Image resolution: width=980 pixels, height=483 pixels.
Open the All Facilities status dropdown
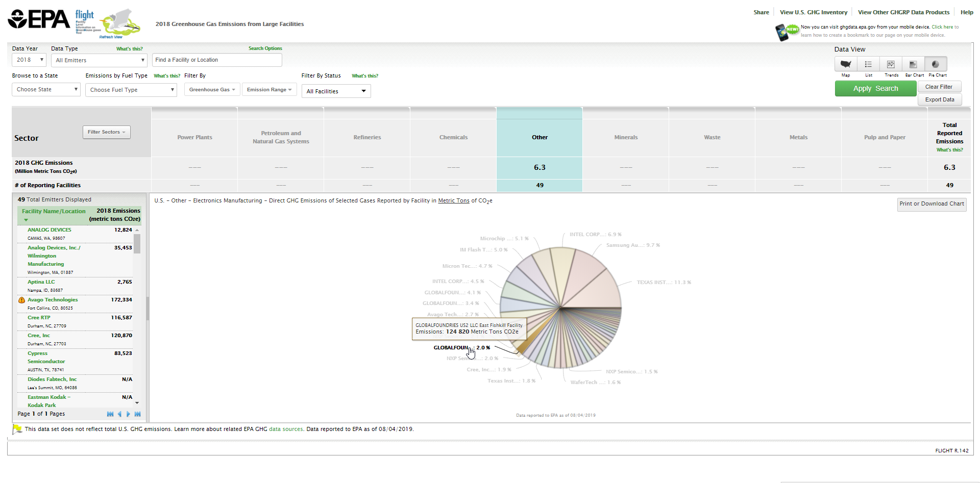coord(336,91)
